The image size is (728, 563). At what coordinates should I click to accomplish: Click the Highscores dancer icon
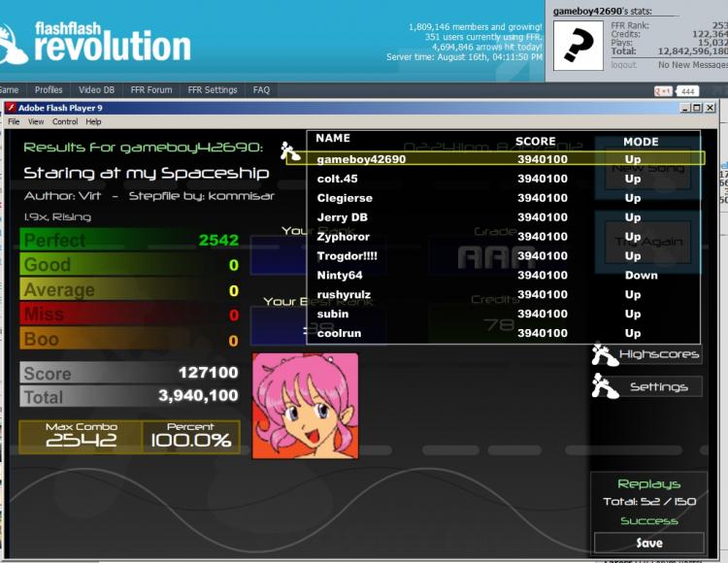605,354
